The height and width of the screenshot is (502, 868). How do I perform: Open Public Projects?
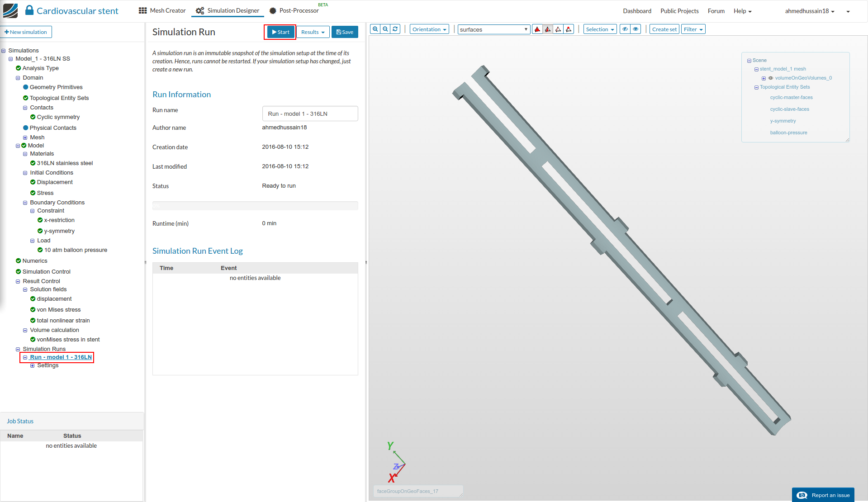(x=679, y=11)
